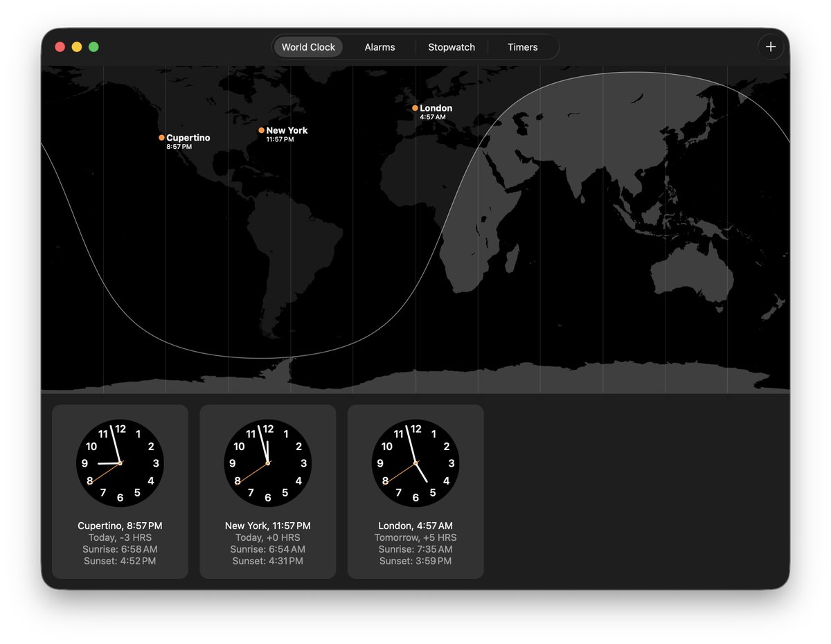Click the London analog clock face

(x=415, y=463)
